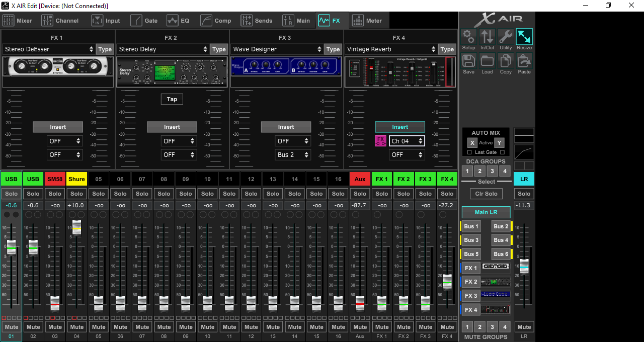Screen dimensions: 644x342
Task: Expand the Bus 2 insert dropdown in FX 3
Action: [x=293, y=155]
